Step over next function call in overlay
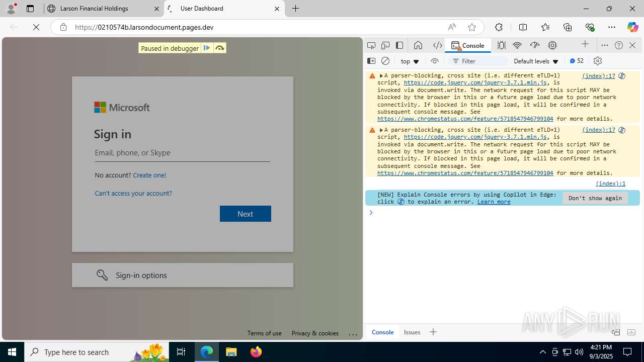 pos(219,48)
